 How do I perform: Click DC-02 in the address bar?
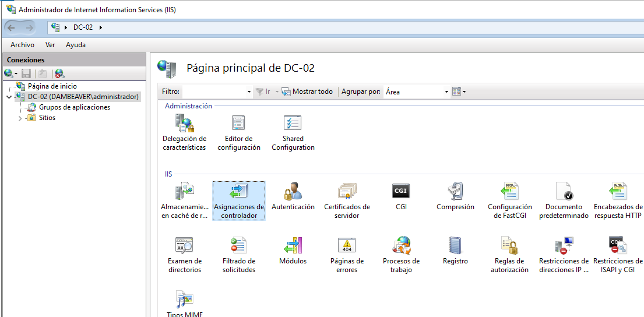[x=83, y=27]
